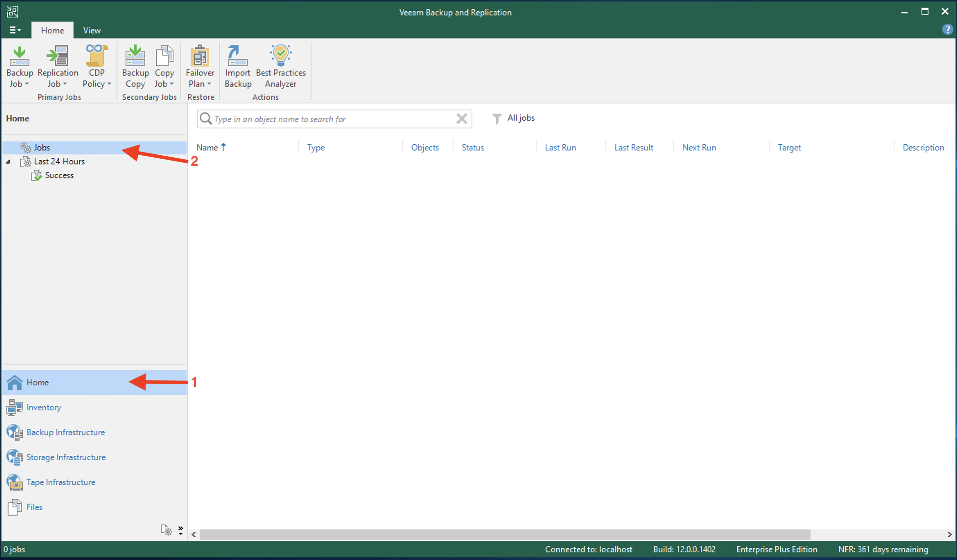Screen dimensions: 957x560
Task: Sort by the Status column header
Action: coord(473,147)
